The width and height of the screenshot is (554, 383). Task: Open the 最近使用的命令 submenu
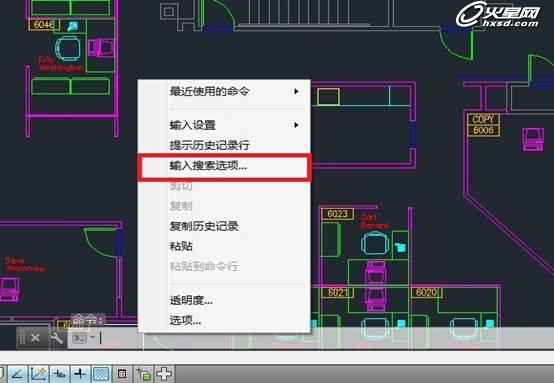coord(224,92)
